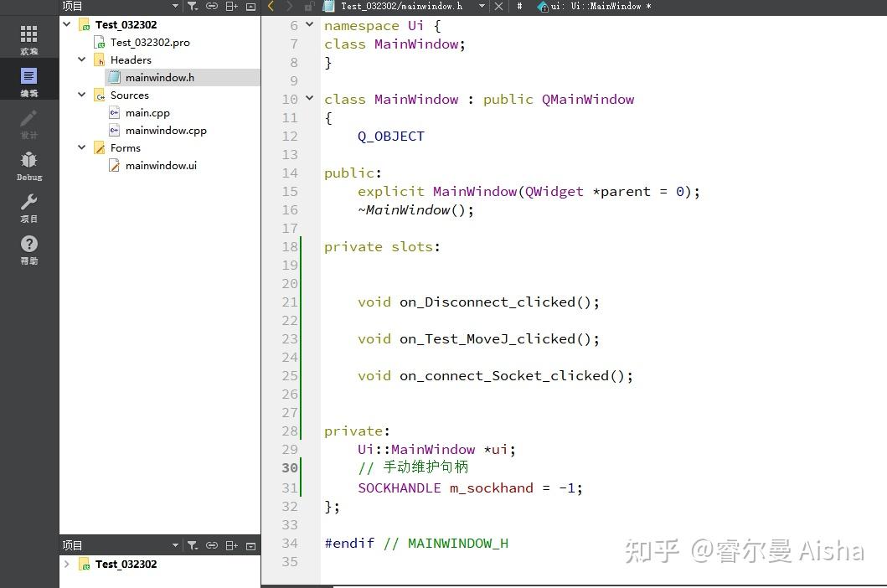
Task: Open the Help mode question icon
Action: (x=28, y=249)
